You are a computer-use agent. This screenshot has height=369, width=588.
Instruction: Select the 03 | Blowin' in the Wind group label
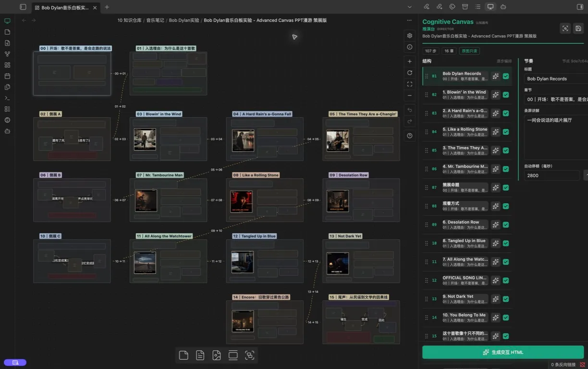(159, 114)
